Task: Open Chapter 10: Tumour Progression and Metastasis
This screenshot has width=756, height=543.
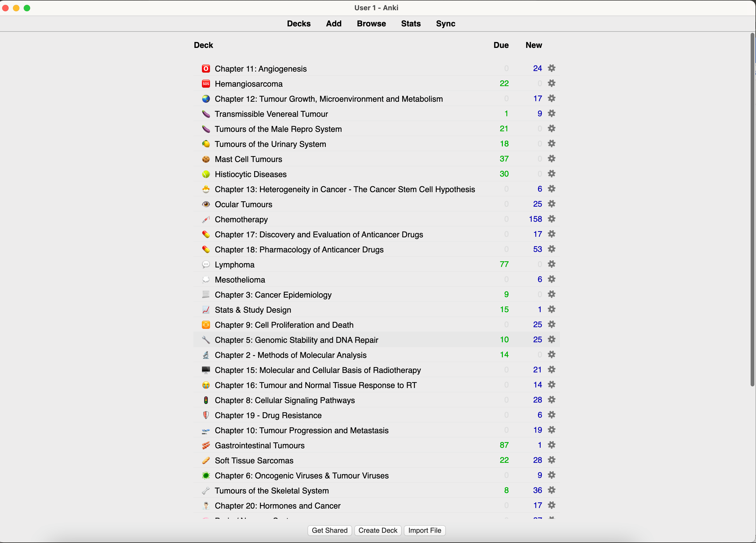Action: point(302,431)
